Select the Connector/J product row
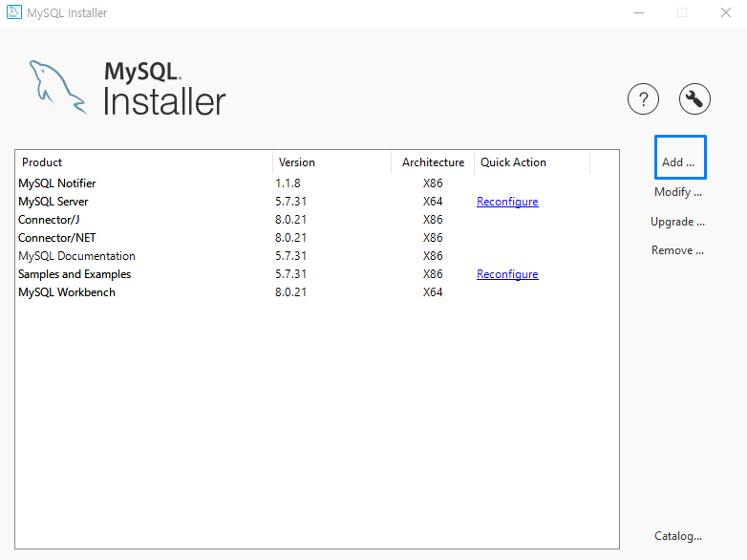 click(x=317, y=220)
